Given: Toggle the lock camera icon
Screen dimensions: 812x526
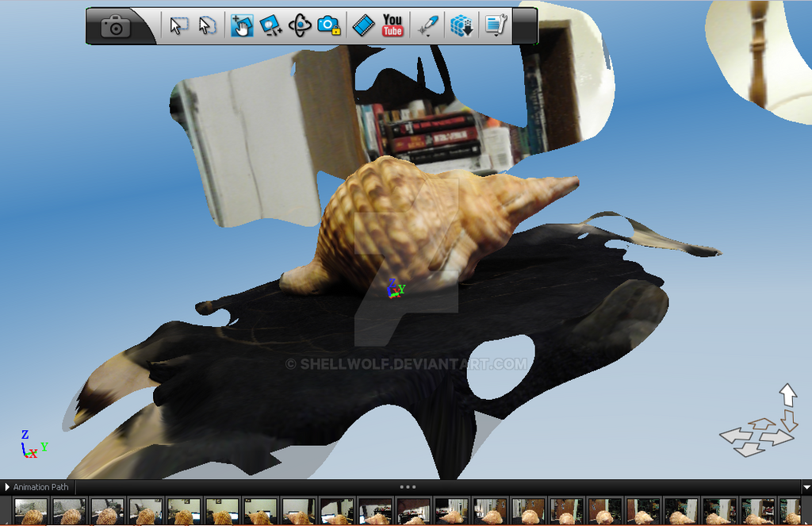Looking at the screenshot, I should click(329, 25).
